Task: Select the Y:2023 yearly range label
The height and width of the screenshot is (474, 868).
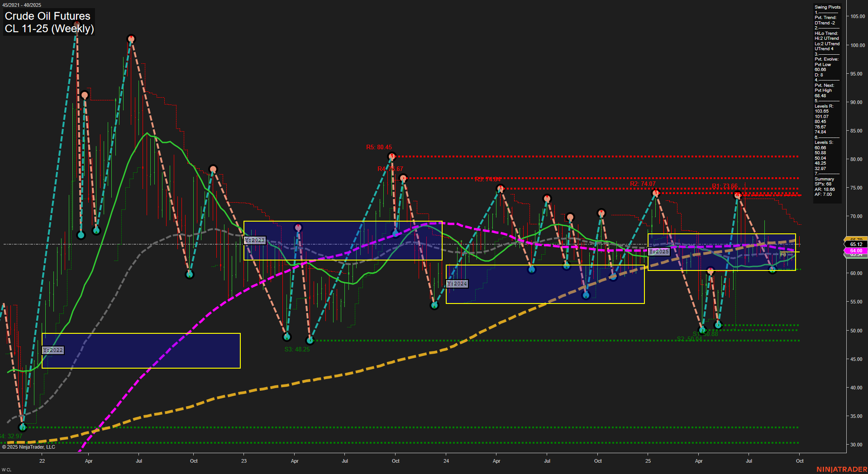Action: pyautogui.click(x=255, y=240)
